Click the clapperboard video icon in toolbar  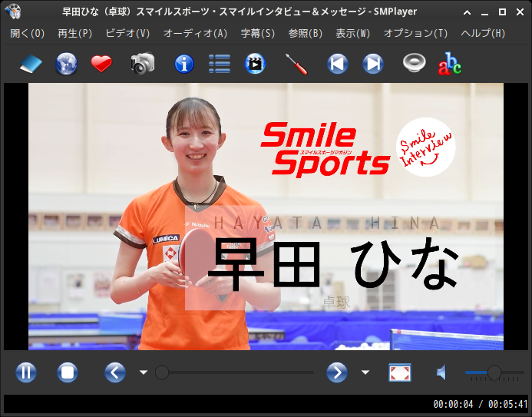[255, 64]
